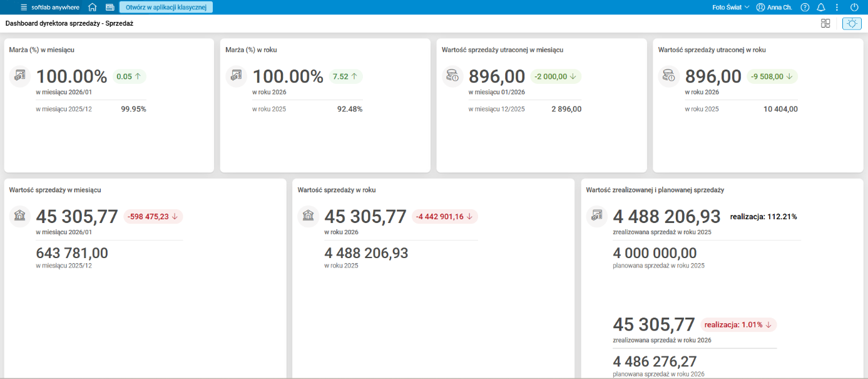
Task: Click icon in 'Marża (%) w miesiącu' card
Action: point(20,76)
